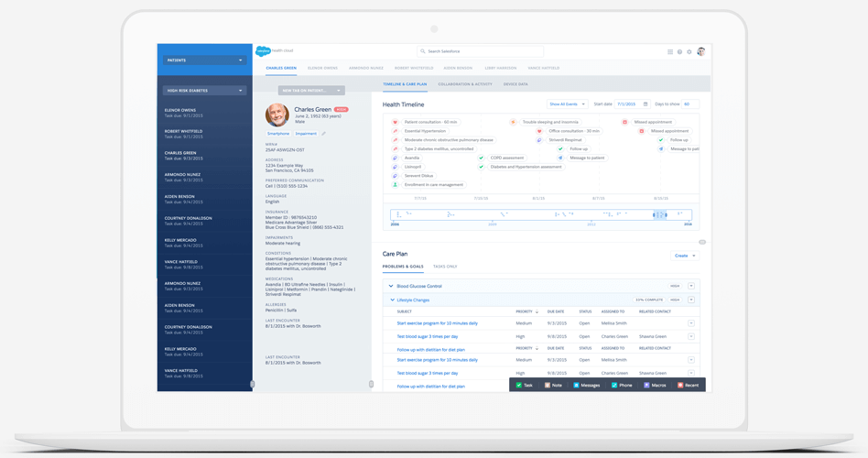Expand the Blood Glucose Control problem
868x458 pixels.
(391, 286)
